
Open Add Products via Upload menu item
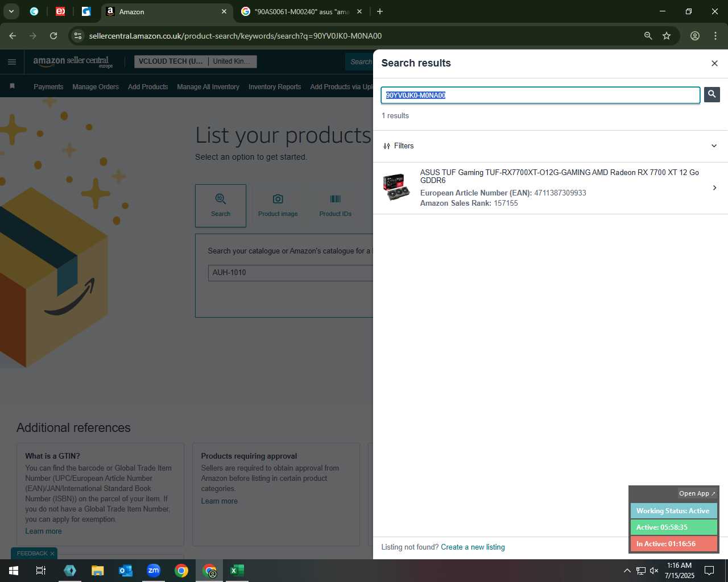(x=341, y=87)
